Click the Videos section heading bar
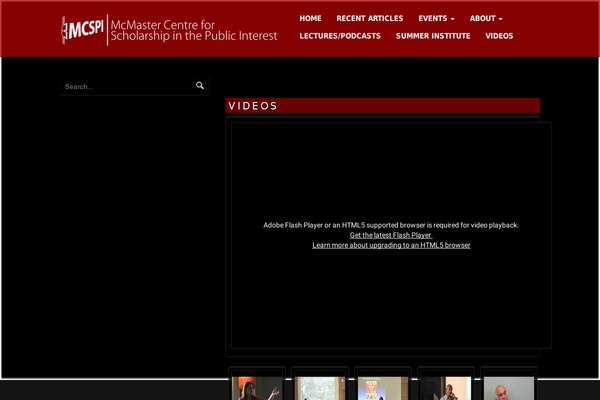The width and height of the screenshot is (600, 400). pyautogui.click(x=382, y=106)
